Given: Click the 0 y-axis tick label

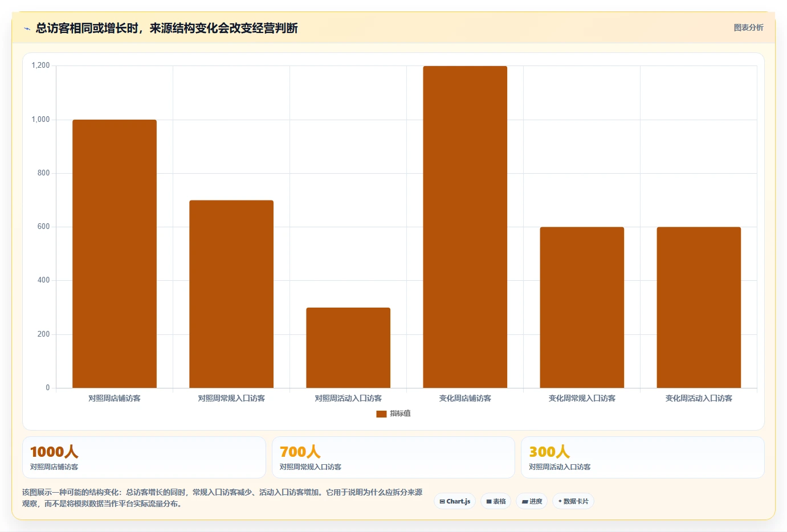Looking at the screenshot, I should [x=48, y=388].
